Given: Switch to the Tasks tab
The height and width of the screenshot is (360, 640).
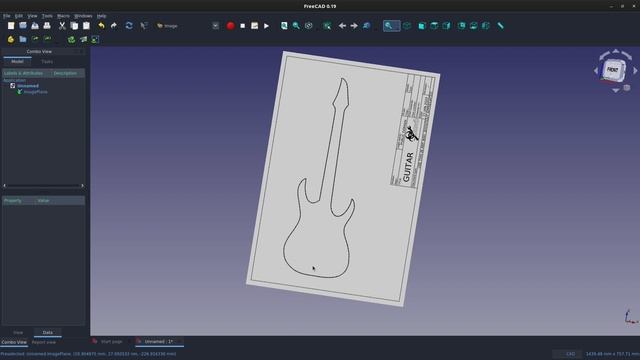Looking at the screenshot, I should [47, 62].
